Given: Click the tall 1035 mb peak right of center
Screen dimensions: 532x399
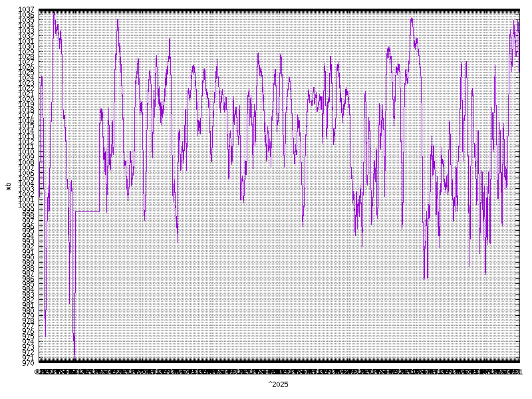Looking at the screenshot, I should click(412, 19).
